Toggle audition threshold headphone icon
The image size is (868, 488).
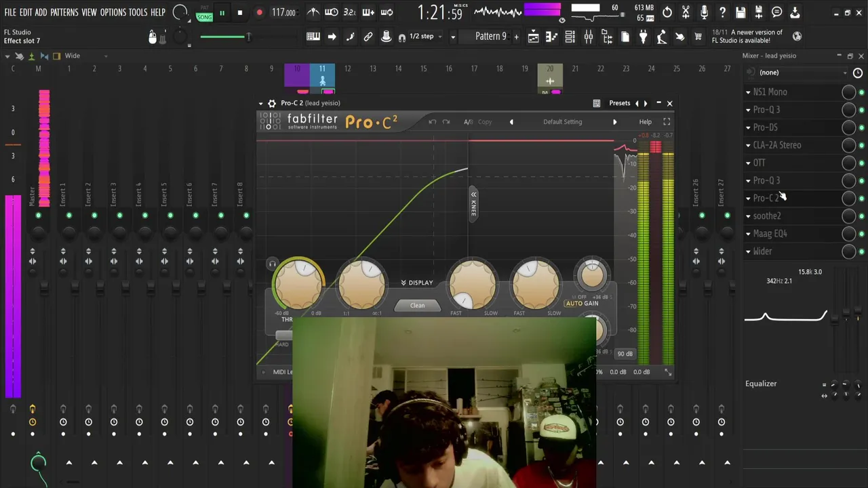(272, 264)
